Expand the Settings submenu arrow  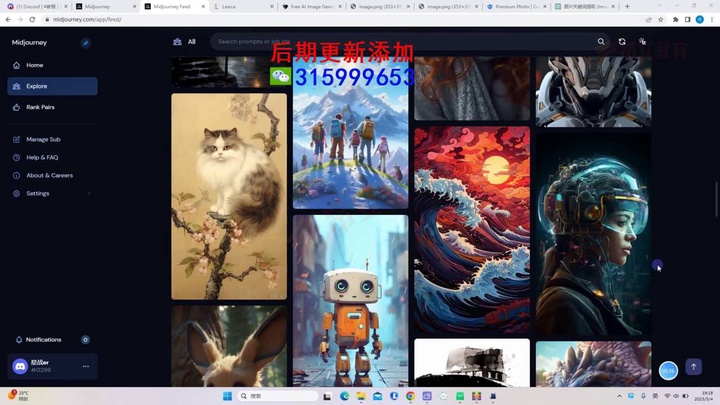pos(89,193)
